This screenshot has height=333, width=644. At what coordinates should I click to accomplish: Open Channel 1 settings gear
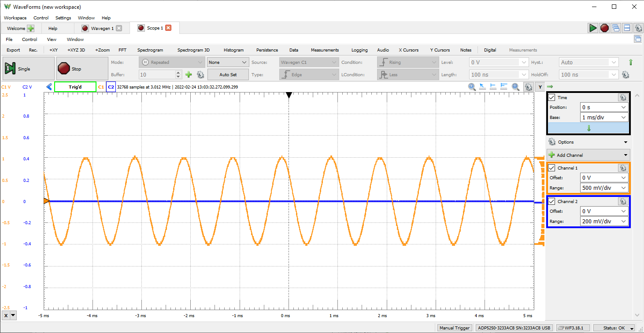[x=622, y=168]
